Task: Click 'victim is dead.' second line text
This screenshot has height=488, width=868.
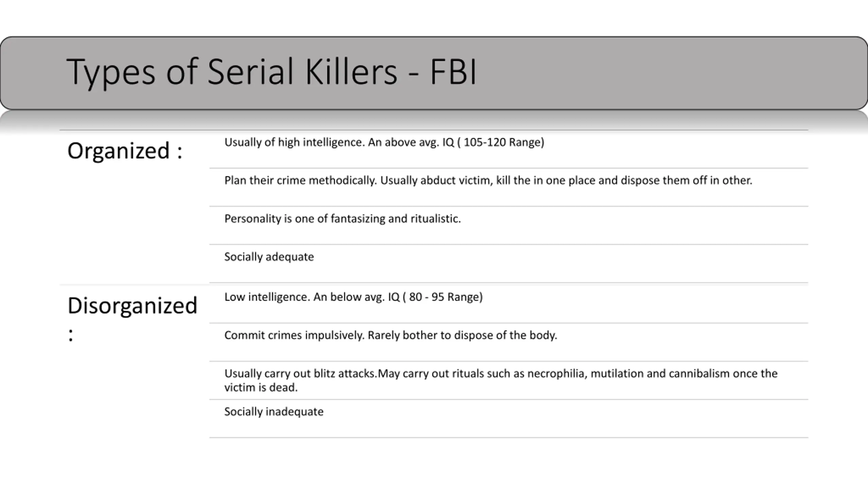Action: click(x=261, y=387)
